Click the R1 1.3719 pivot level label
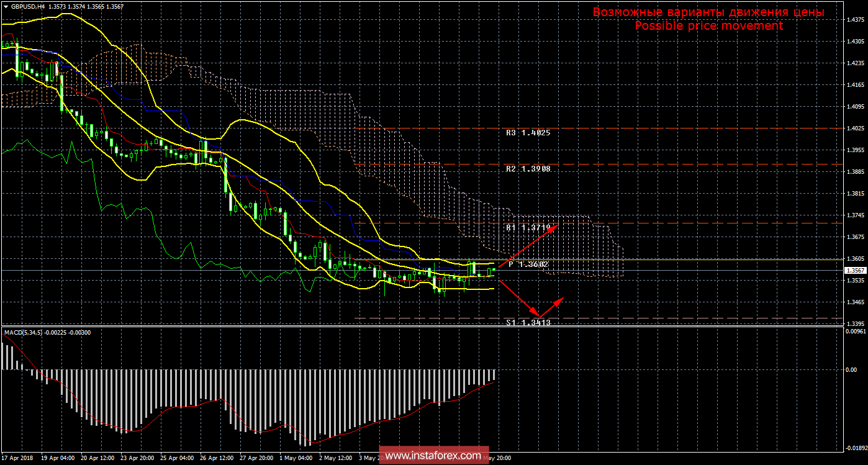The width and height of the screenshot is (868, 465). (528, 228)
